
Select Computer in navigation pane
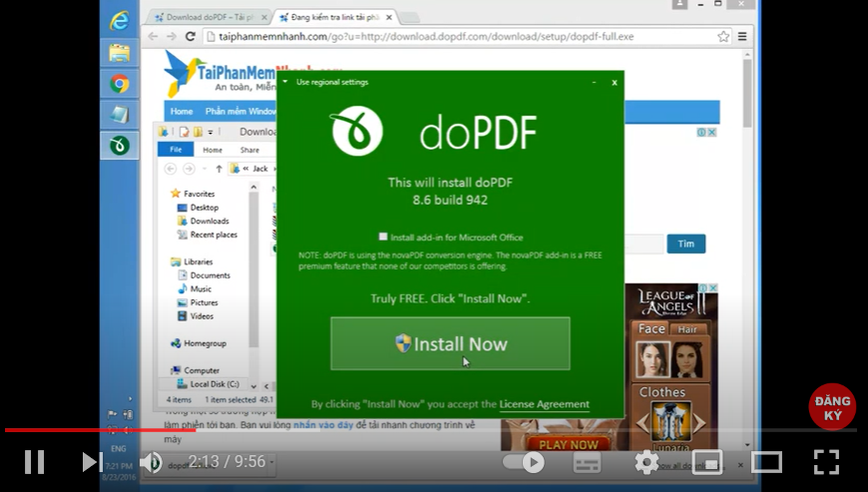click(202, 370)
